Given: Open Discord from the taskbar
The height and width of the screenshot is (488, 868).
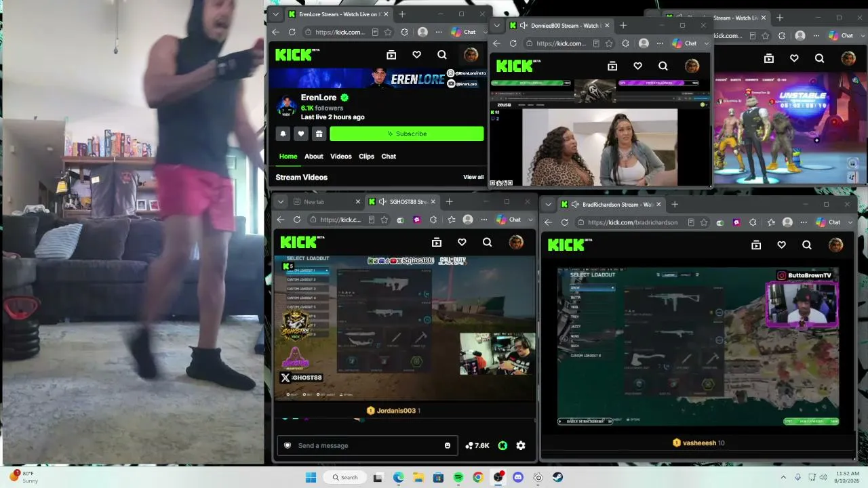Looking at the screenshot, I should (x=518, y=477).
